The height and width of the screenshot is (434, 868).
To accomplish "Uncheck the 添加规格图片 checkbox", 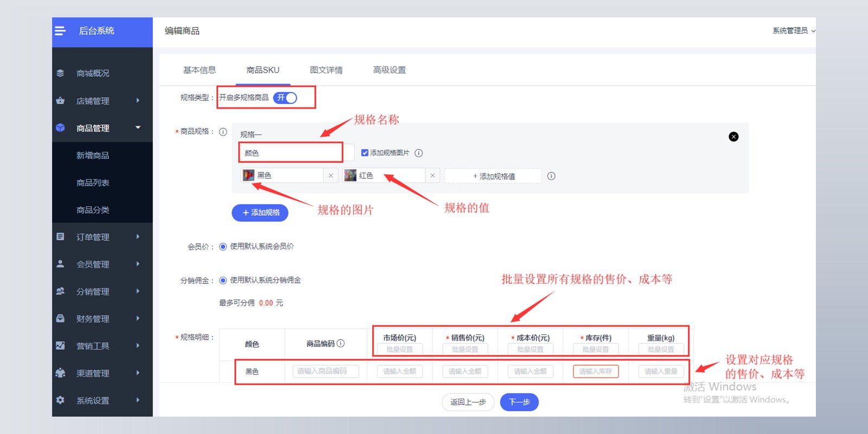I will [x=365, y=153].
